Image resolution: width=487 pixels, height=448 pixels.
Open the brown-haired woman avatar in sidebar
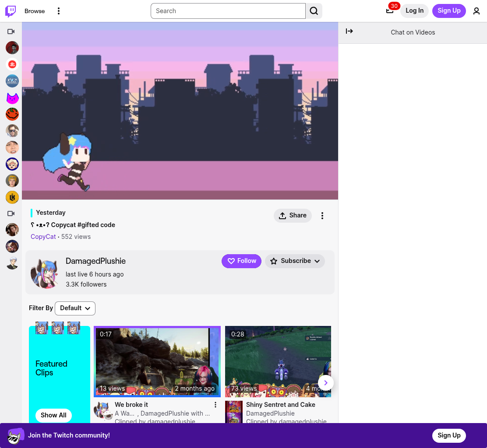tap(12, 230)
